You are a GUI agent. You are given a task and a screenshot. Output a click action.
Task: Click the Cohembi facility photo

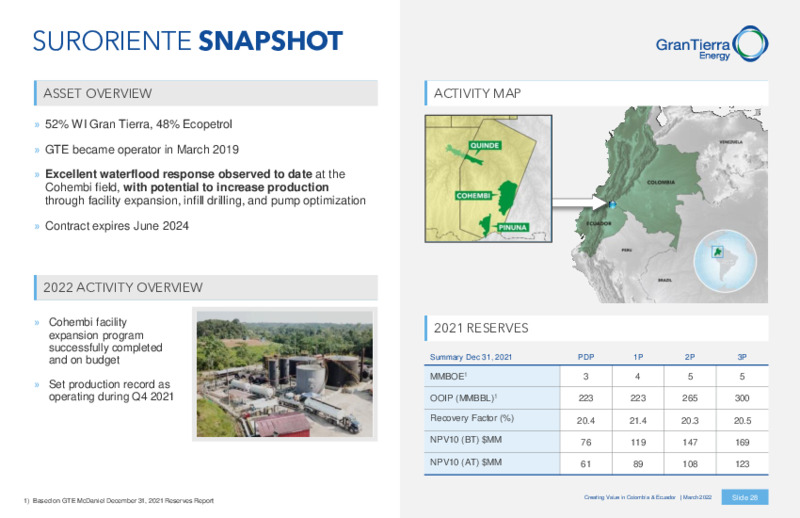tap(285, 374)
